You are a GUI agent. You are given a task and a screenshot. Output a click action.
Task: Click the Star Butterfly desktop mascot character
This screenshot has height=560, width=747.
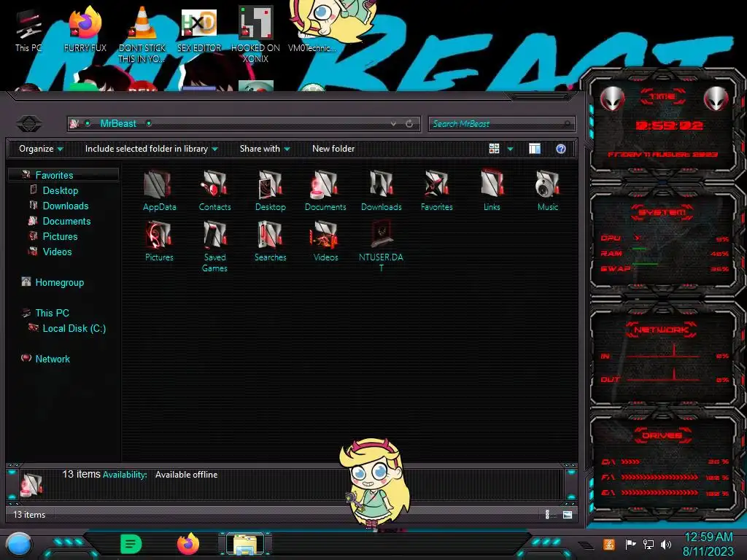pos(374,484)
